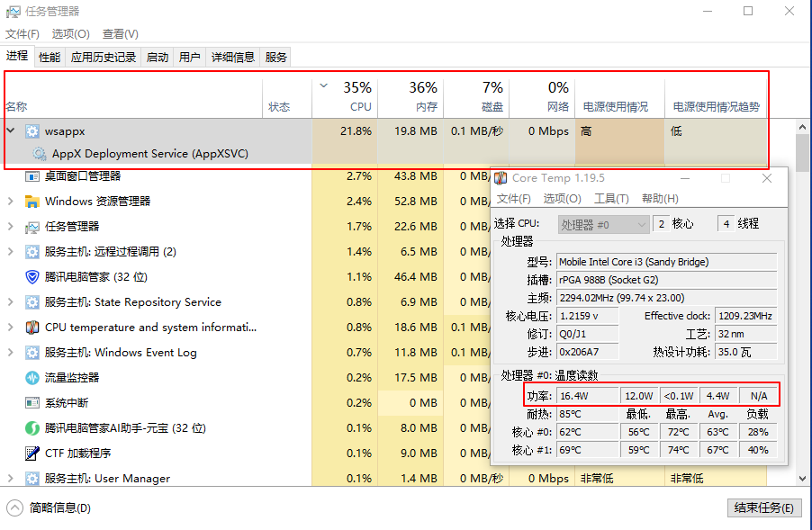Click the AppX Deployment Service gear icon
The width and height of the screenshot is (812, 530).
pyautogui.click(x=40, y=154)
